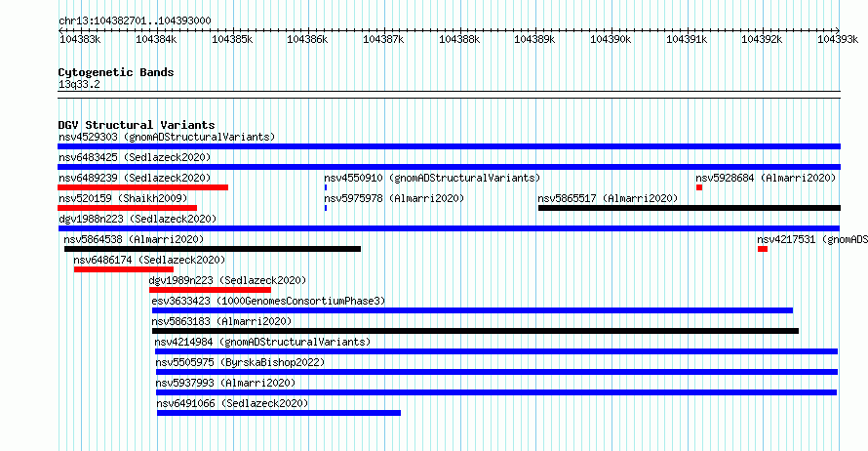
Task: Select the black bar under nsv5864538
Action: click(213, 249)
